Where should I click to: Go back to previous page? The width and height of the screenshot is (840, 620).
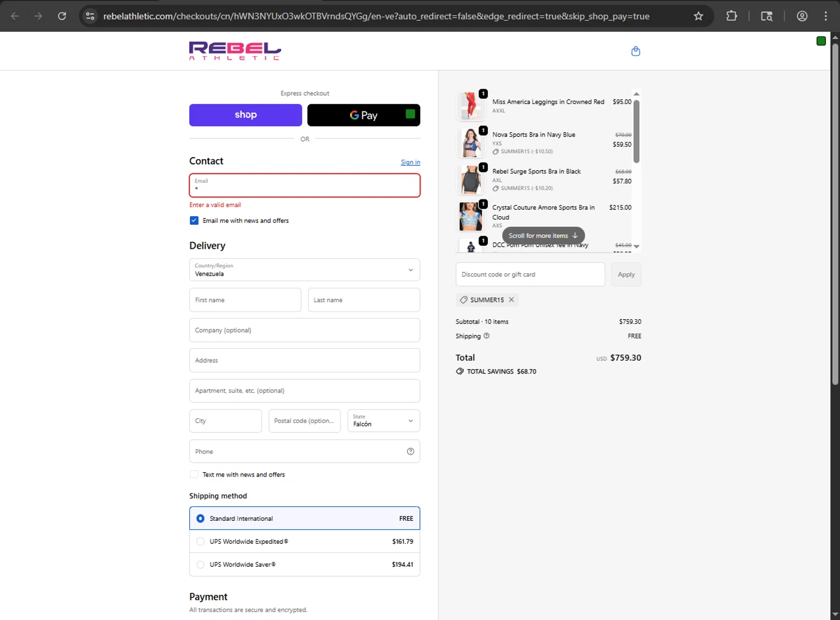15,16
